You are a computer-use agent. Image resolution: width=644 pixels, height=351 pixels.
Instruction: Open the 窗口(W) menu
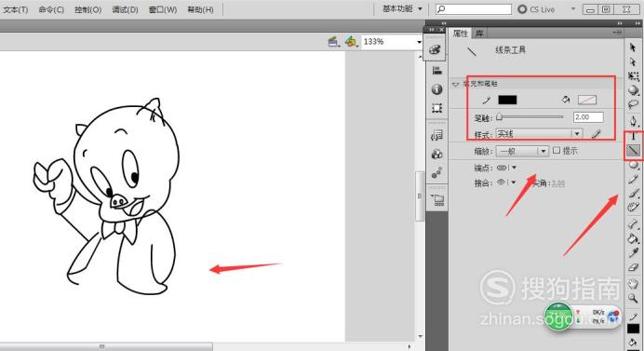[x=163, y=9]
